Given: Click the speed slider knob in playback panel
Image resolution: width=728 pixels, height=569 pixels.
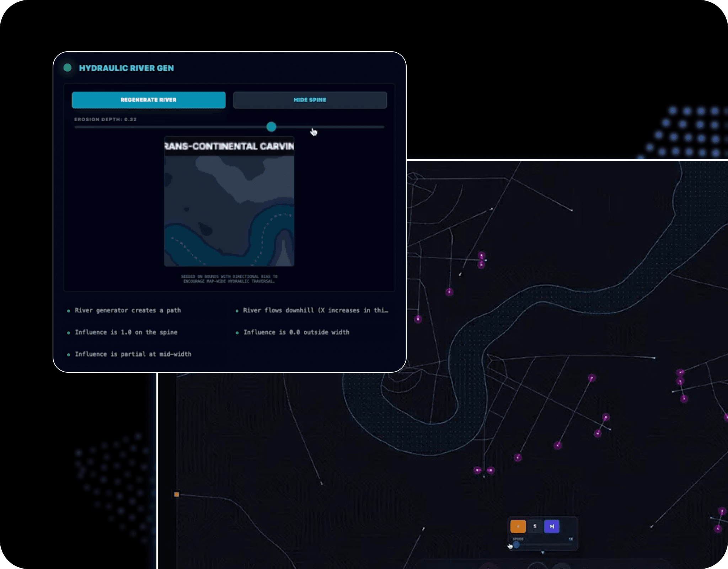Looking at the screenshot, I should tap(516, 544).
